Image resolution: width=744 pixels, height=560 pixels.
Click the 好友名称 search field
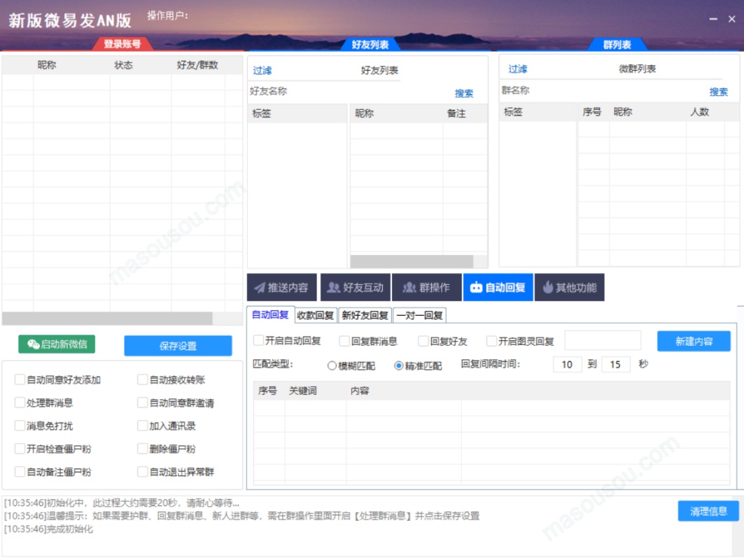click(349, 91)
